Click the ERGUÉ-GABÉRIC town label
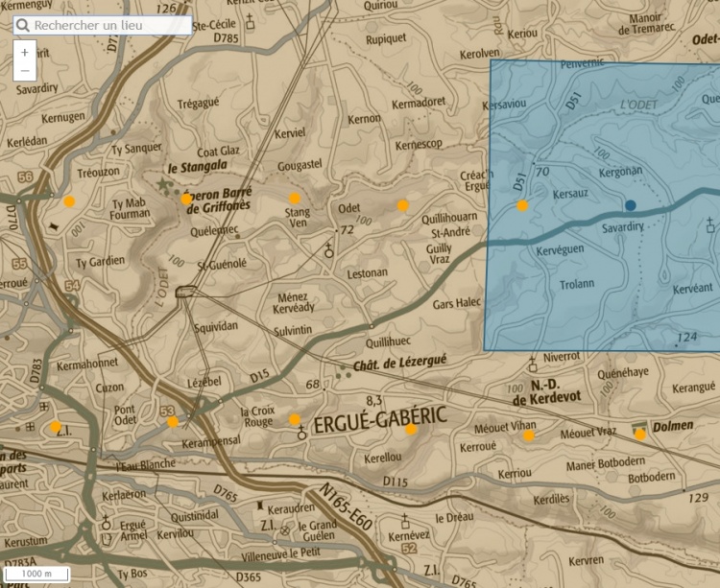720x588 pixels. pyautogui.click(x=381, y=418)
